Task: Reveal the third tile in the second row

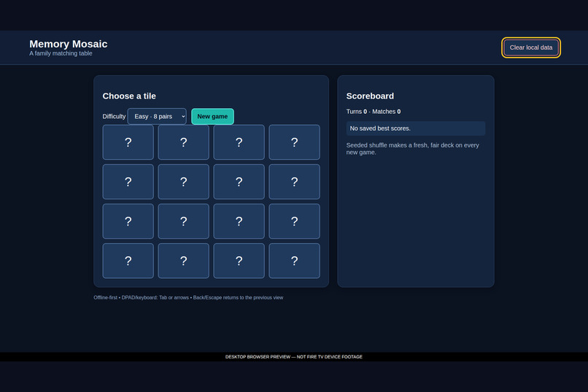Action: 239,182
